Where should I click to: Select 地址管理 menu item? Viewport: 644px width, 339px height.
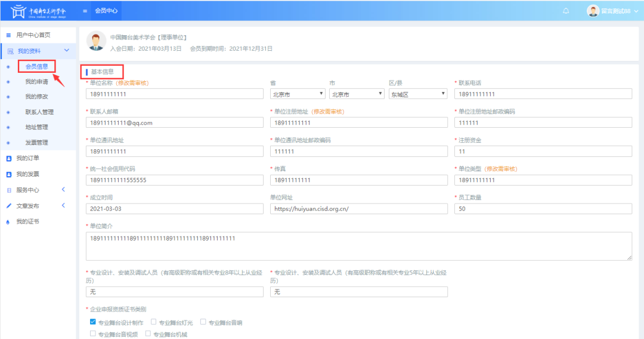coord(36,127)
